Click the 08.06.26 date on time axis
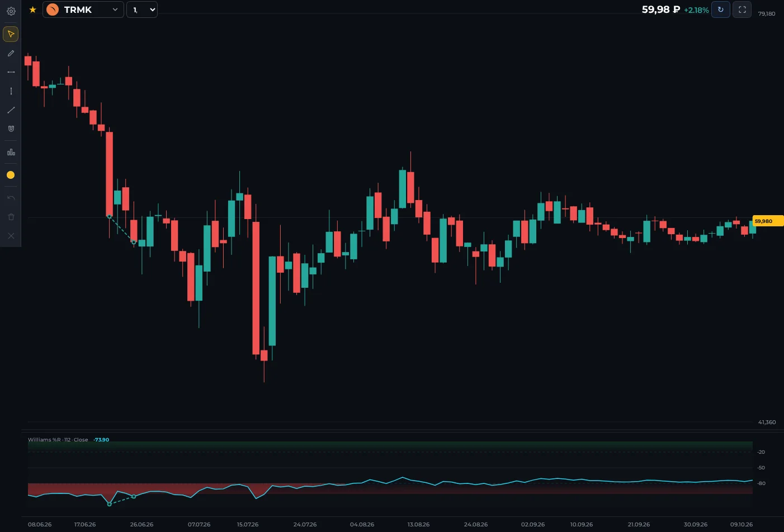This screenshot has width=784, height=532. tap(40, 525)
